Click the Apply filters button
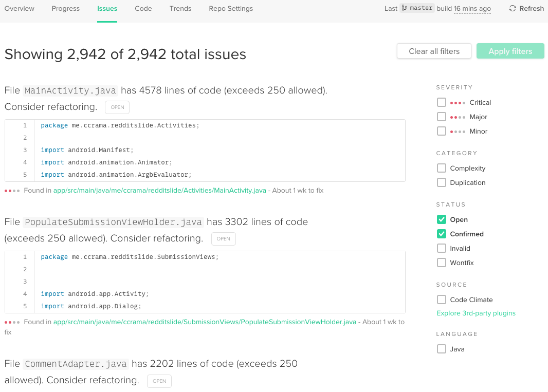The image size is (548, 392). pyautogui.click(x=510, y=51)
